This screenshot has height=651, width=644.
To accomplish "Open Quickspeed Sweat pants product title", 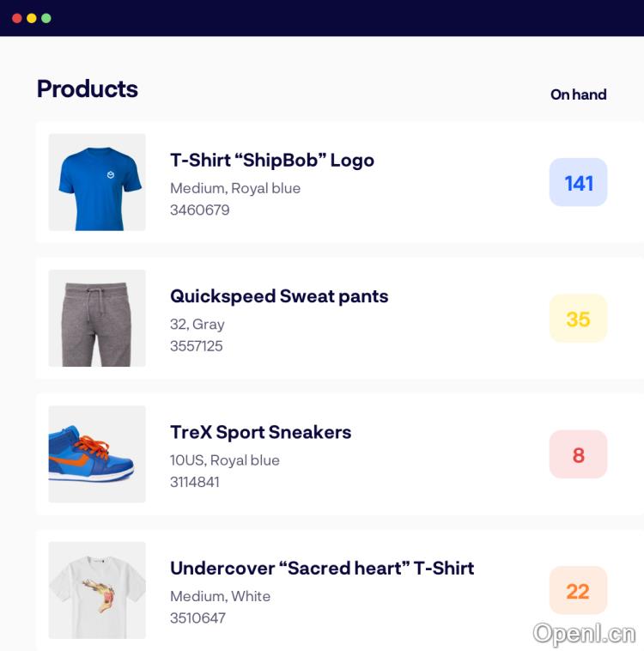I will [279, 296].
